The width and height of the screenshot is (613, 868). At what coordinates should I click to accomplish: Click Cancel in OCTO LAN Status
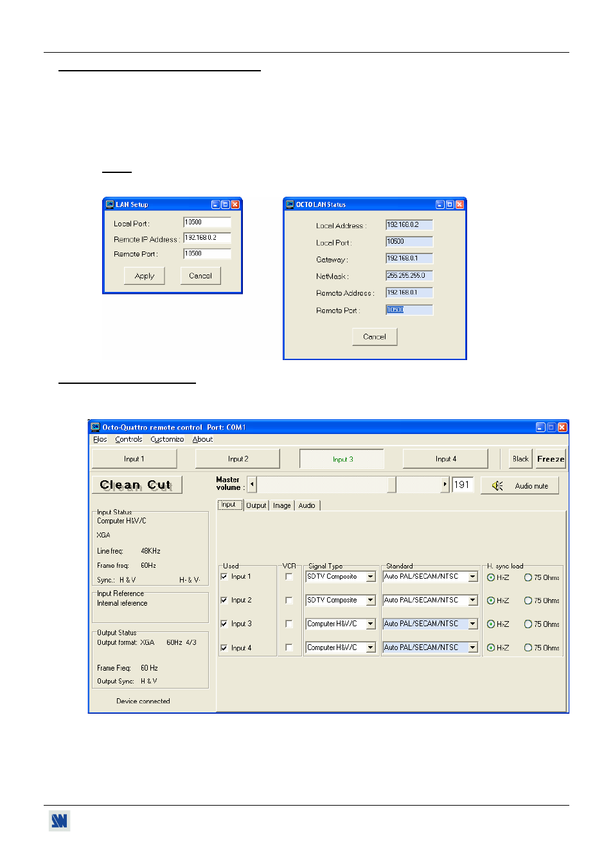pos(375,337)
